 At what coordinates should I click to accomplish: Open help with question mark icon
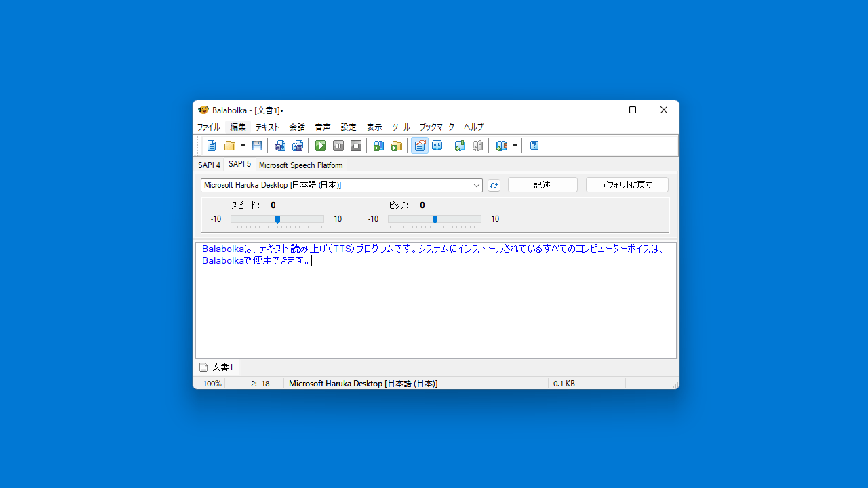pos(534,146)
